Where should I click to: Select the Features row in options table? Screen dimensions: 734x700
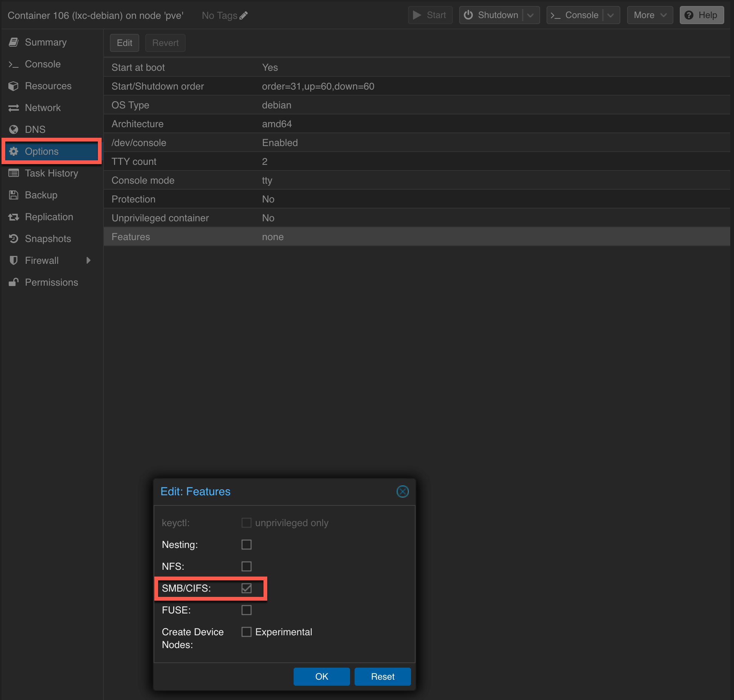pyautogui.click(x=417, y=237)
